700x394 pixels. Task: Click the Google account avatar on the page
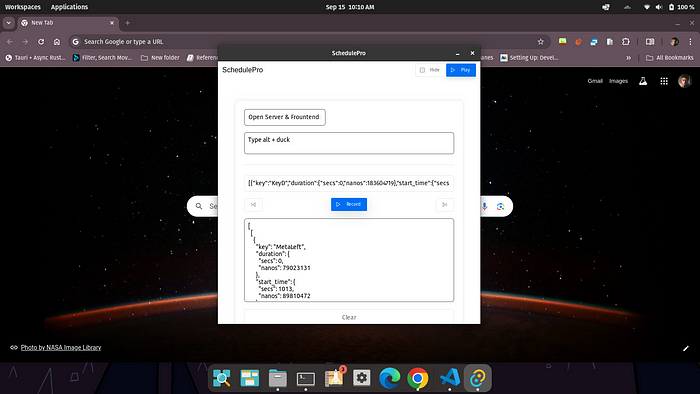tap(684, 81)
